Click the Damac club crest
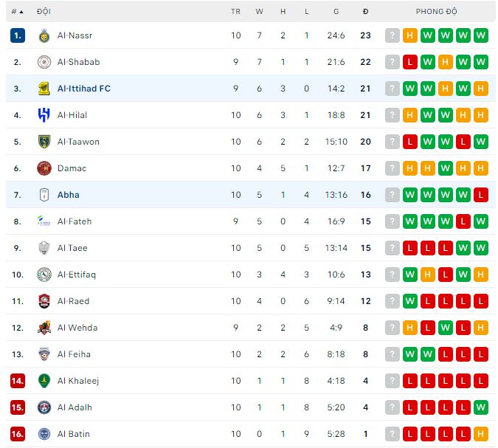The image size is (498, 448). coord(44,168)
